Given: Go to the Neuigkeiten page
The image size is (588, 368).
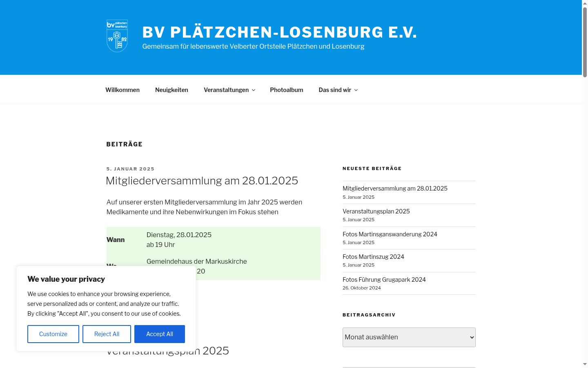Looking at the screenshot, I should click(x=171, y=90).
